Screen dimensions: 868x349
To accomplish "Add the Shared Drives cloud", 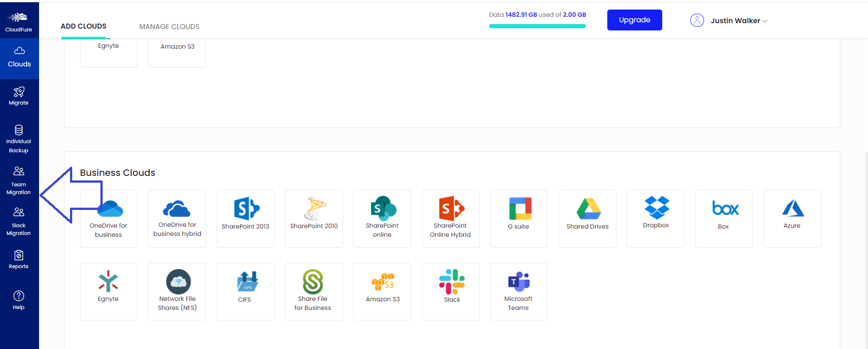I will pyautogui.click(x=587, y=219).
